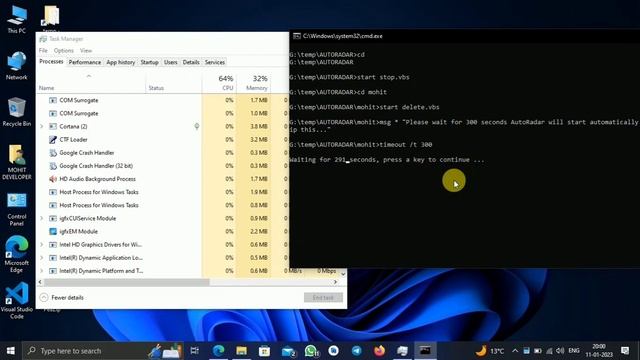The image size is (640, 360).
Task: Select the Google Crash Handler (32 bit) row
Action: [162, 166]
